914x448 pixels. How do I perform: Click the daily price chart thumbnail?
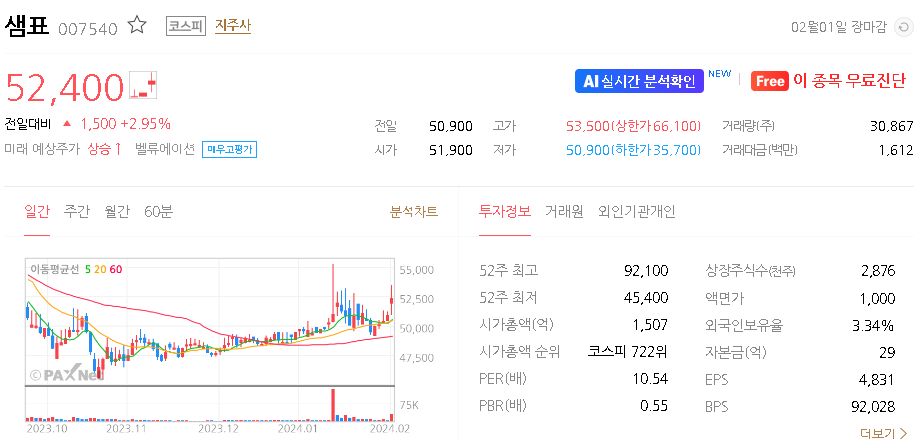point(210,322)
